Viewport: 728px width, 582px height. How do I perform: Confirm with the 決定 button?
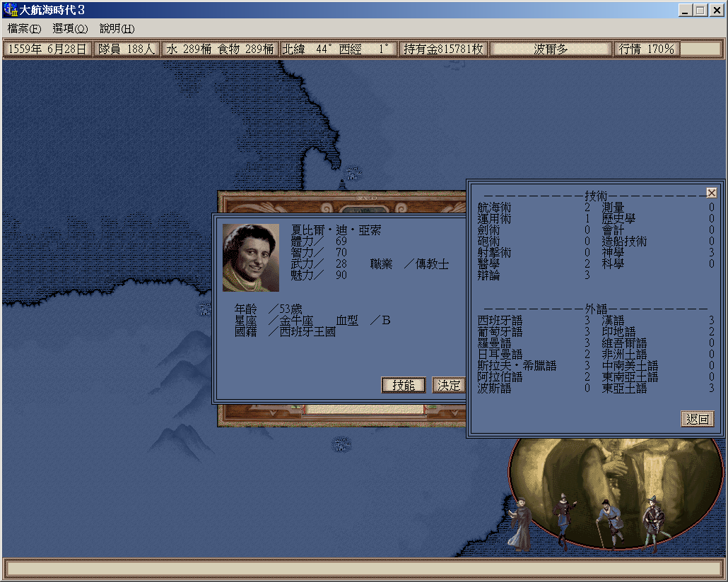(449, 385)
